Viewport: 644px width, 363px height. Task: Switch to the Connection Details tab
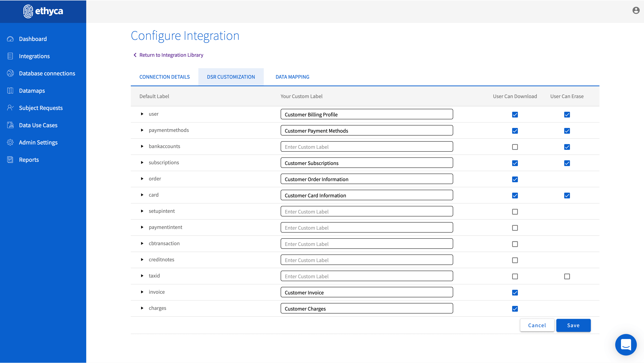coord(165,77)
